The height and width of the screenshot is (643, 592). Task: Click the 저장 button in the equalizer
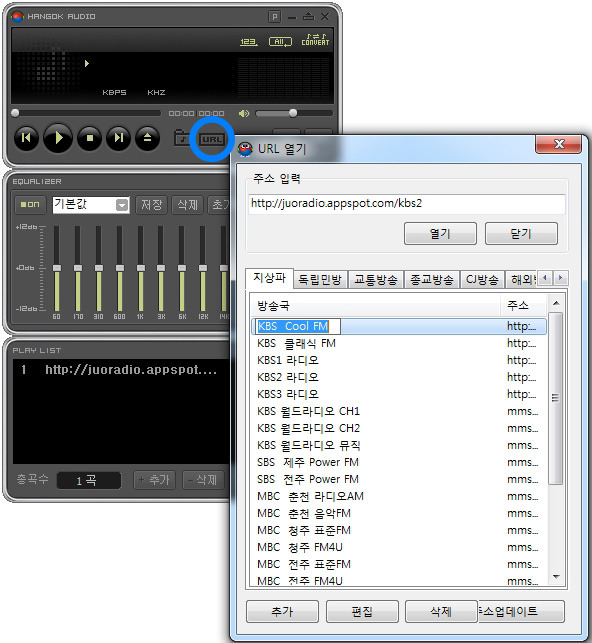pos(152,205)
